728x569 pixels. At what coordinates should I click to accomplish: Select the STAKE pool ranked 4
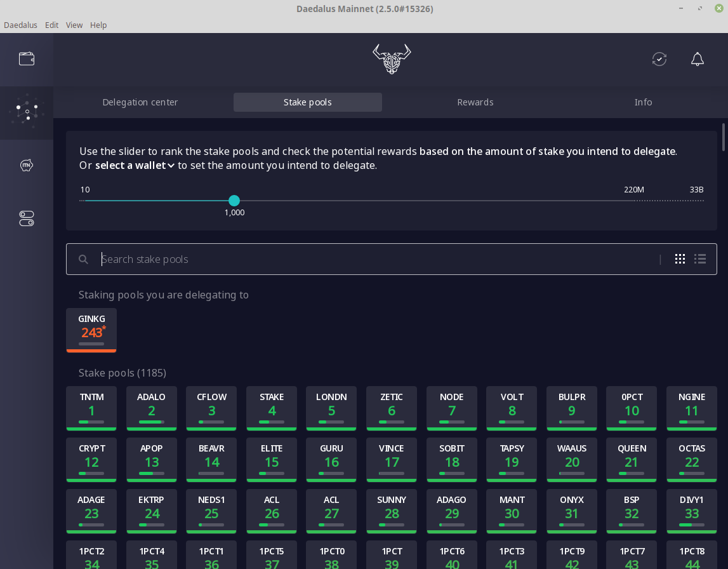click(272, 408)
